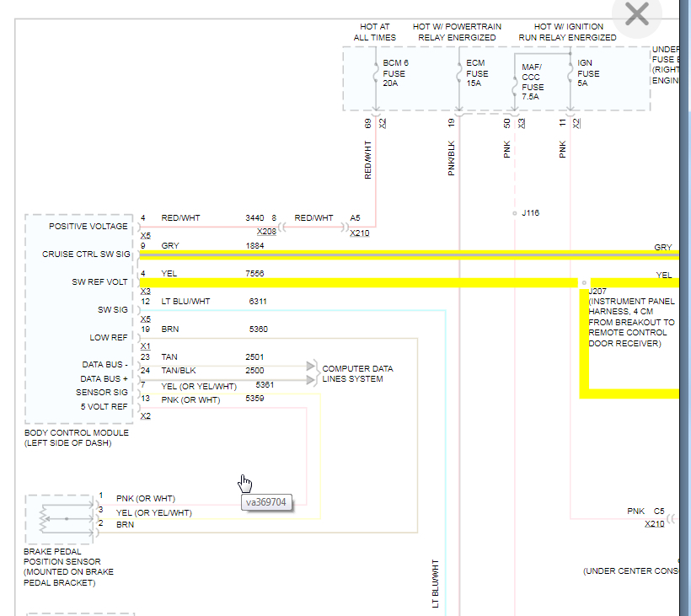
Task: Click the J207 splice junction dot
Action: [x=584, y=283]
